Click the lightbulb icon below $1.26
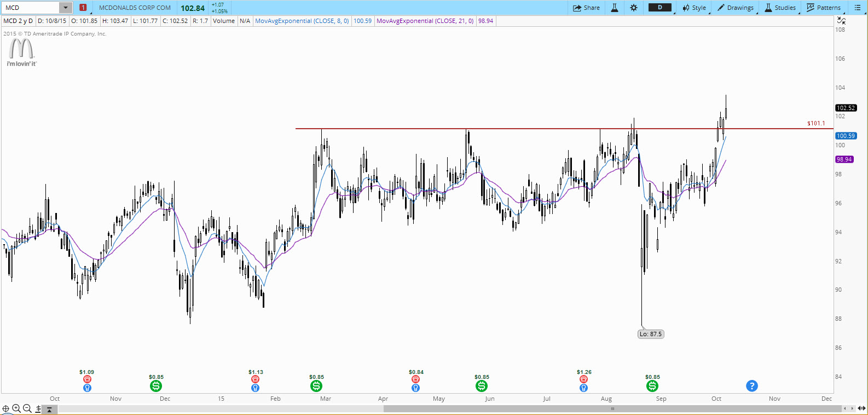868x415 pixels. [583, 388]
